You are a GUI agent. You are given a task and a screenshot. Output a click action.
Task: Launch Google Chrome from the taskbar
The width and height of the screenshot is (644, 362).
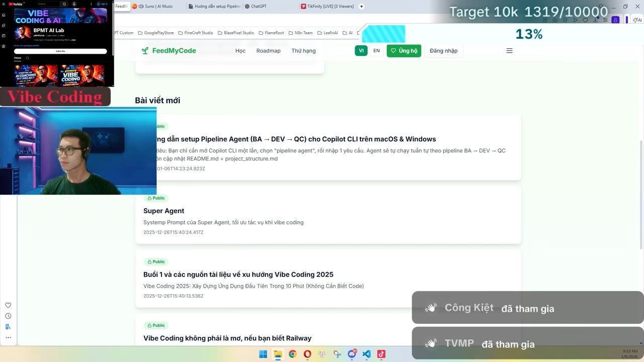coord(292,354)
